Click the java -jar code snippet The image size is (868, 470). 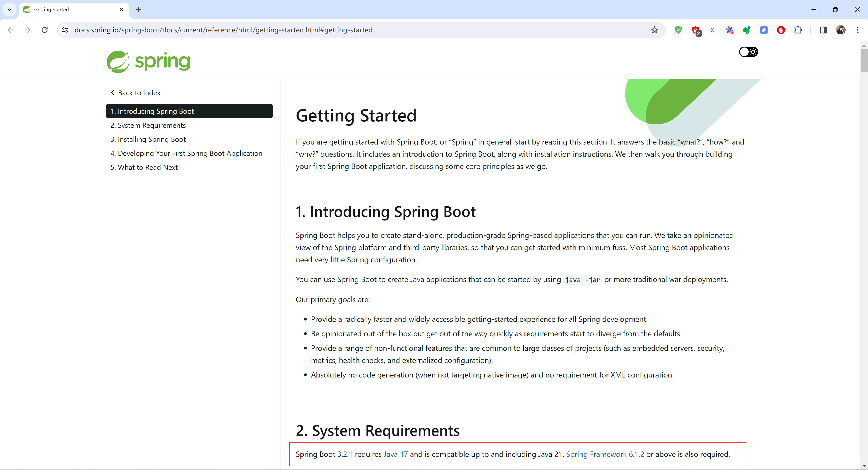[x=583, y=280]
